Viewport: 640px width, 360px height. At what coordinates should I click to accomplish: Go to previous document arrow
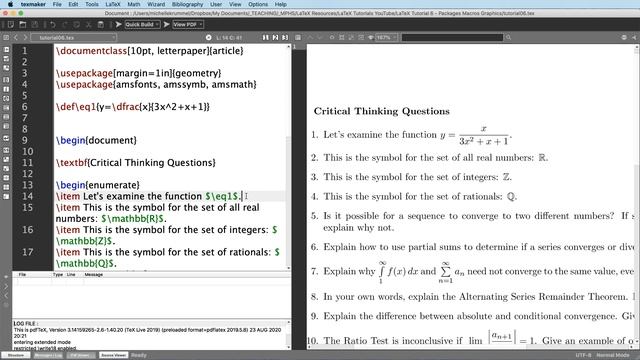16,38
